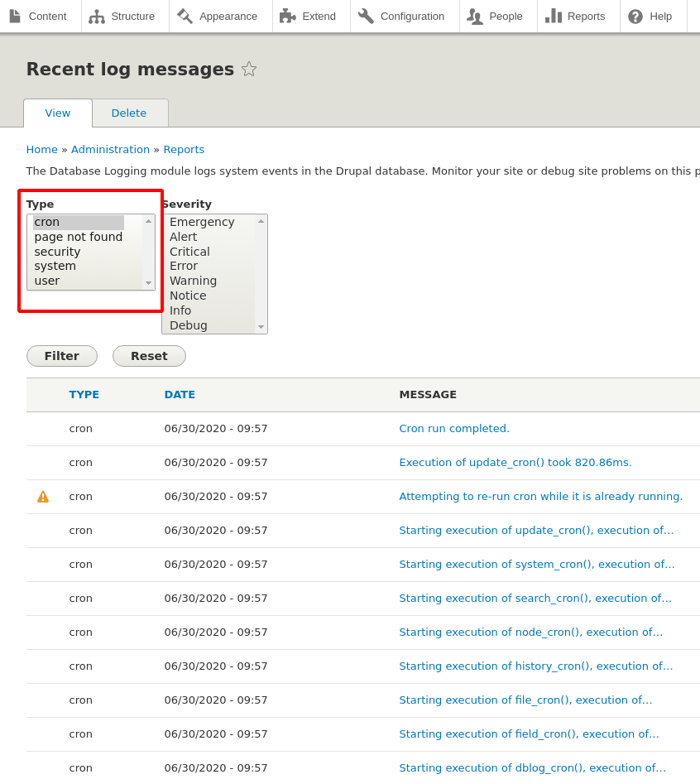700x784 pixels.
Task: Sort the table by TYPE column
Action: 84,394
